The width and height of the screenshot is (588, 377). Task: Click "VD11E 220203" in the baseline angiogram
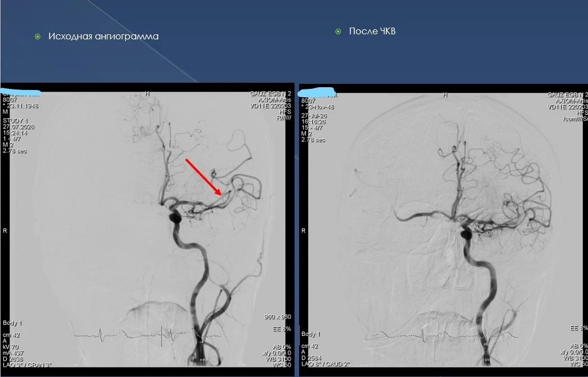[x=271, y=106]
